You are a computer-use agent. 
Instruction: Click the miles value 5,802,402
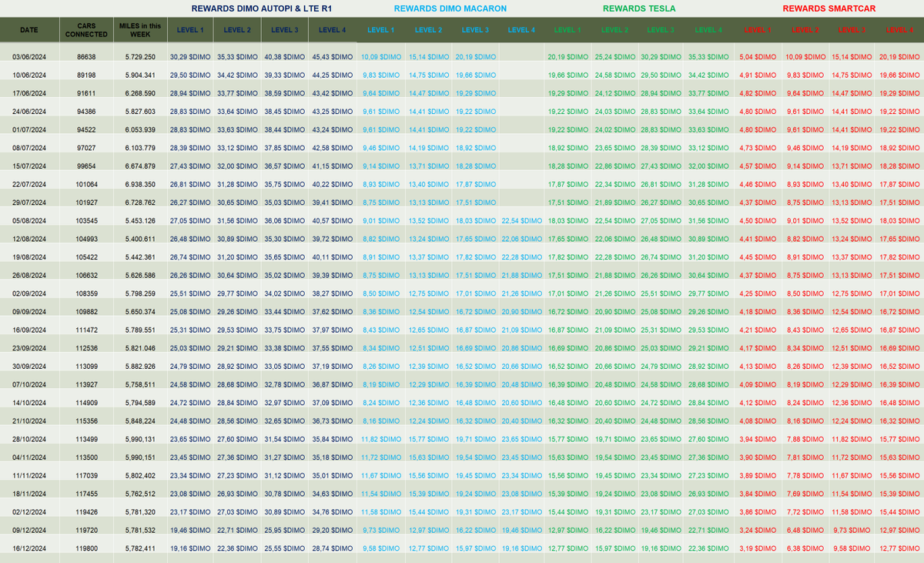tap(140, 475)
